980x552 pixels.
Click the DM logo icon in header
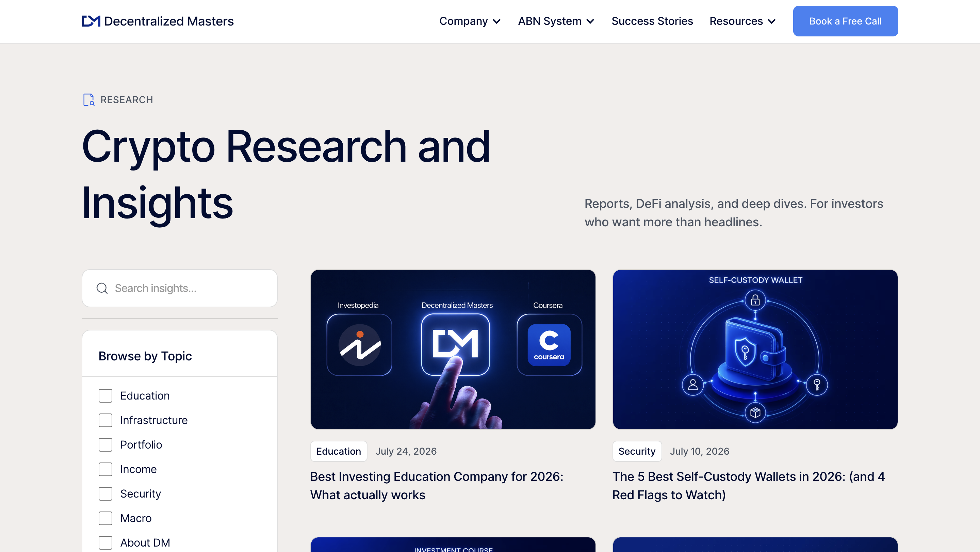click(91, 21)
